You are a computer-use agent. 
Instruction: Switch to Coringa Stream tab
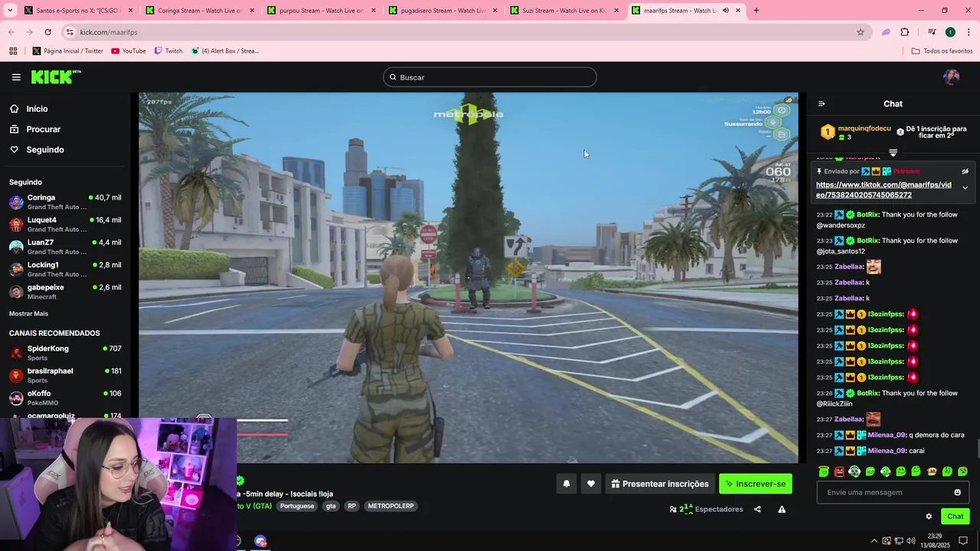point(199,11)
